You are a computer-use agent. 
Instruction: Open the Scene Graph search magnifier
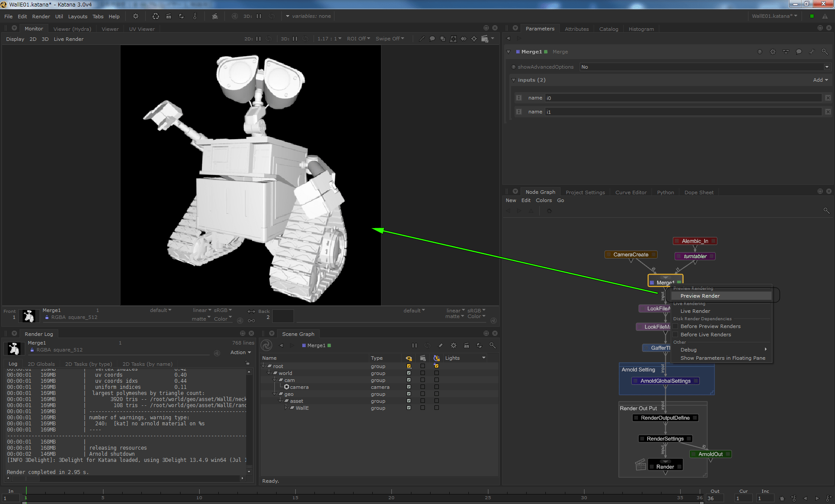[492, 345]
